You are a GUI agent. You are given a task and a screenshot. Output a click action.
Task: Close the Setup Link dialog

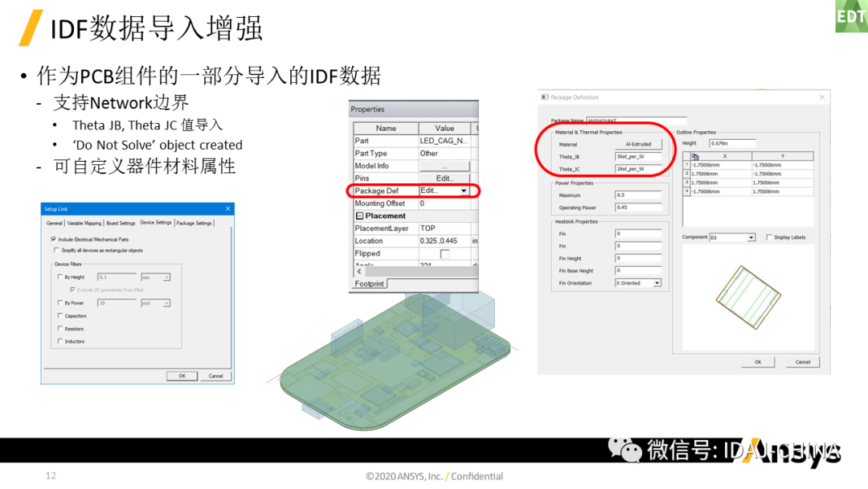tap(227, 209)
